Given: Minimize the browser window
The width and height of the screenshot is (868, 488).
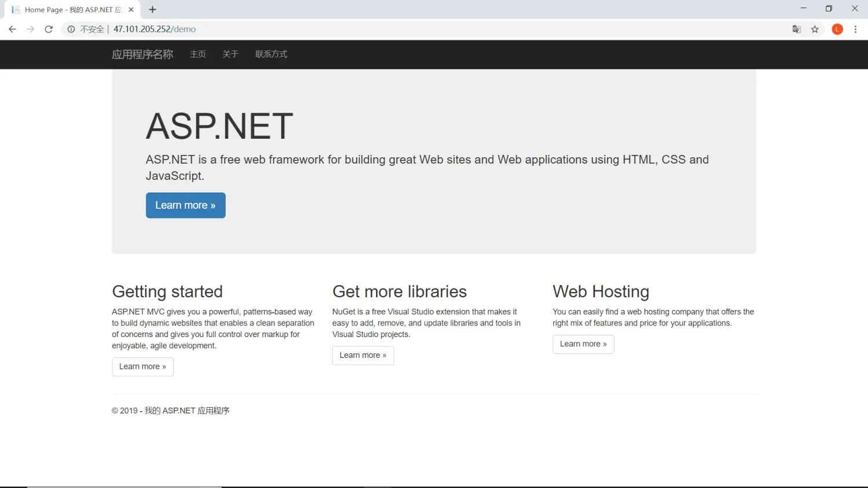Looking at the screenshot, I should coord(803,9).
